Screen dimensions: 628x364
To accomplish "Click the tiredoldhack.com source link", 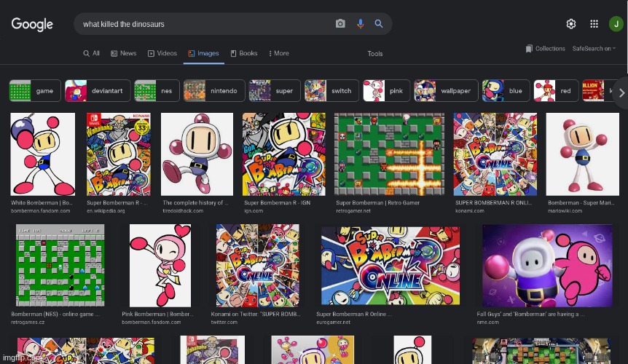I will 183,211.
